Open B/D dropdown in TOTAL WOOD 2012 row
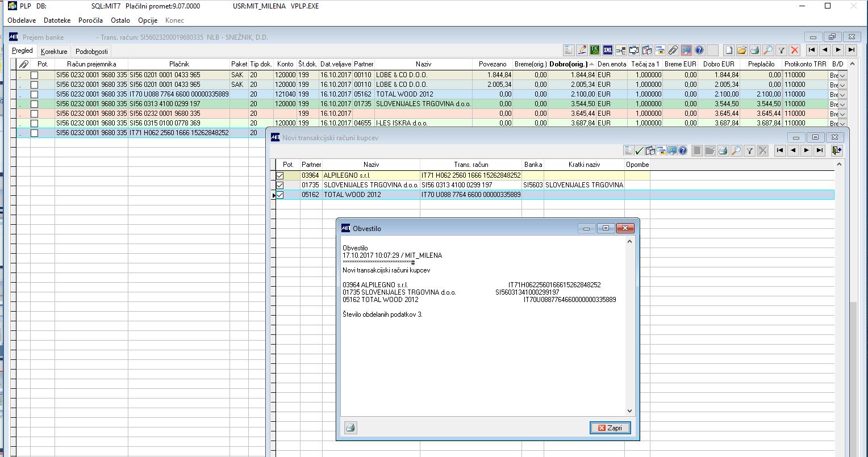This screenshot has height=457, width=868. pos(842,94)
